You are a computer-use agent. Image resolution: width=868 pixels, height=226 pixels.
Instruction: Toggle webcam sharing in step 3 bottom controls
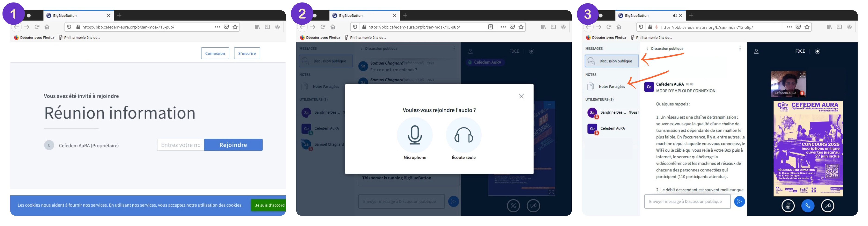(827, 206)
